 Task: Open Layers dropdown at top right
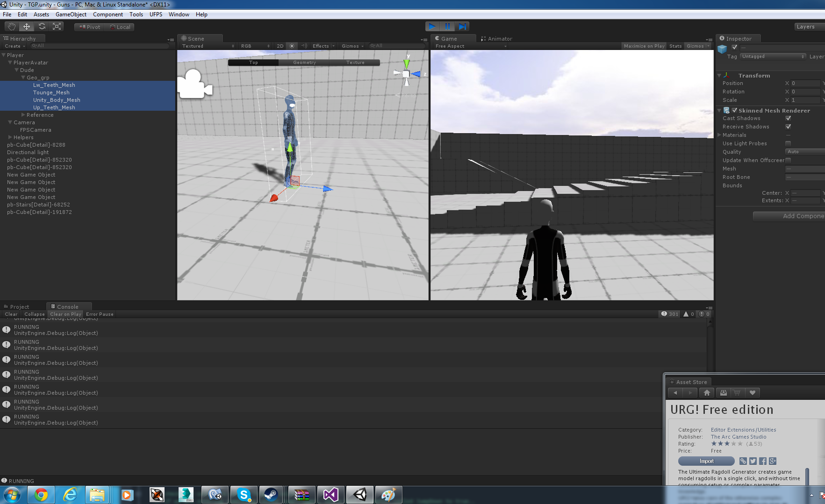coord(809,27)
